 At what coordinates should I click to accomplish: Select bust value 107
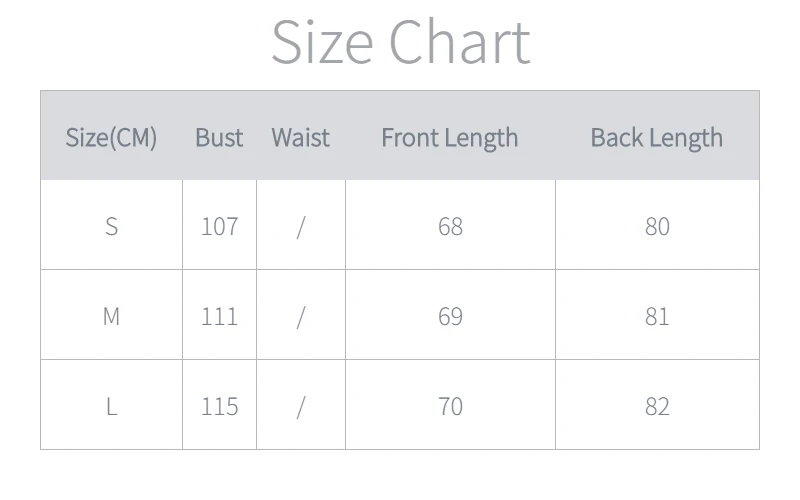(219, 226)
